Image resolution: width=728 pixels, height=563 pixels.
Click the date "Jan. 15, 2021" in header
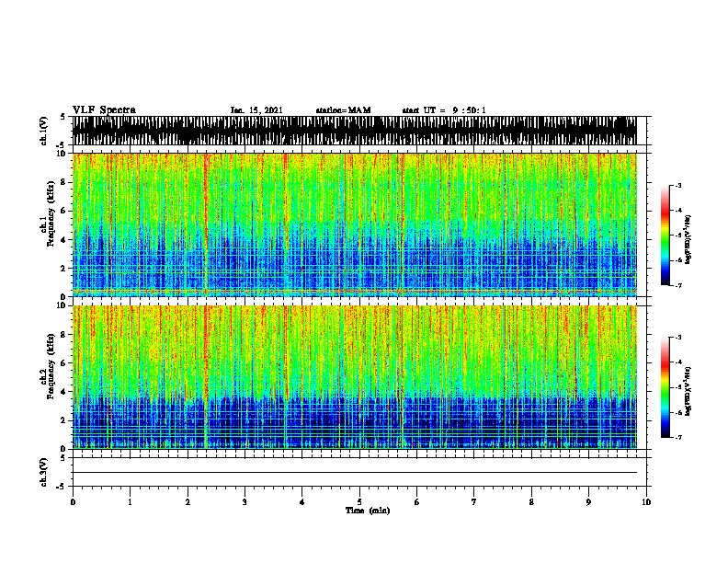coord(256,110)
